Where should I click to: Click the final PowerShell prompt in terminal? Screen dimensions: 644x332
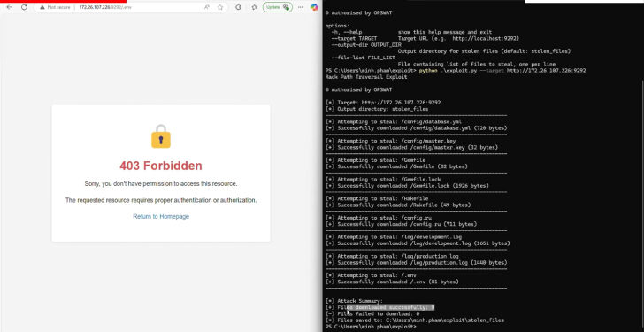point(371,327)
